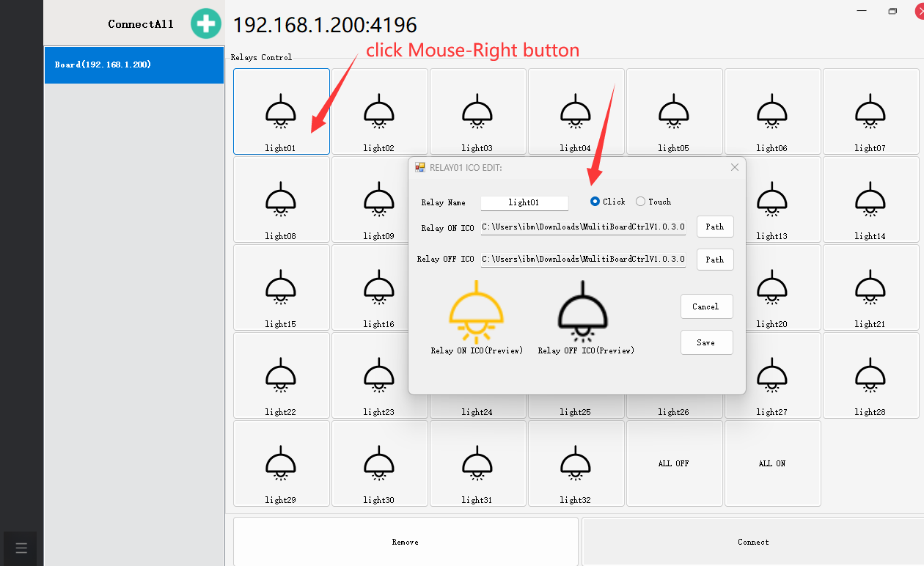Select the Click radio option
This screenshot has height=566, width=924.
click(x=595, y=202)
